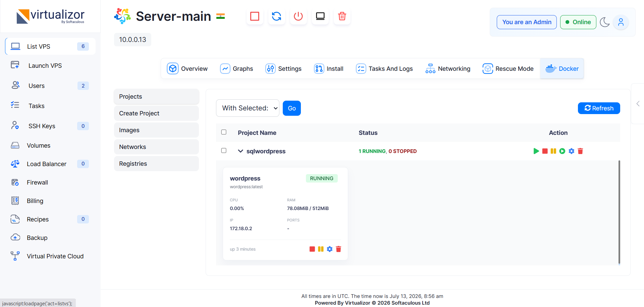Screen dimensions: 644x307
Task: Open Docker Registries
Action: pyautogui.click(x=156, y=164)
